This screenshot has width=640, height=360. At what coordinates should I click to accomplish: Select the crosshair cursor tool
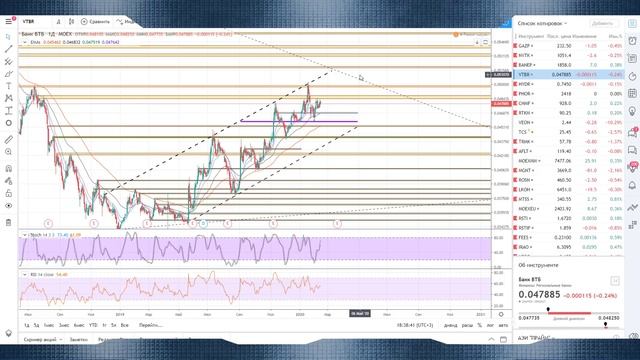click(x=9, y=37)
